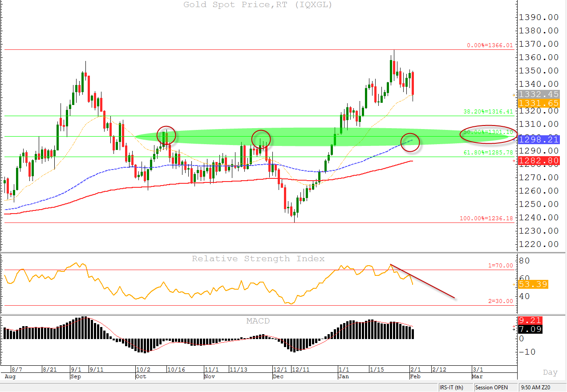Click the red MACD signal 9.21 tag
The width and height of the screenshot is (567, 392).
click(529, 320)
